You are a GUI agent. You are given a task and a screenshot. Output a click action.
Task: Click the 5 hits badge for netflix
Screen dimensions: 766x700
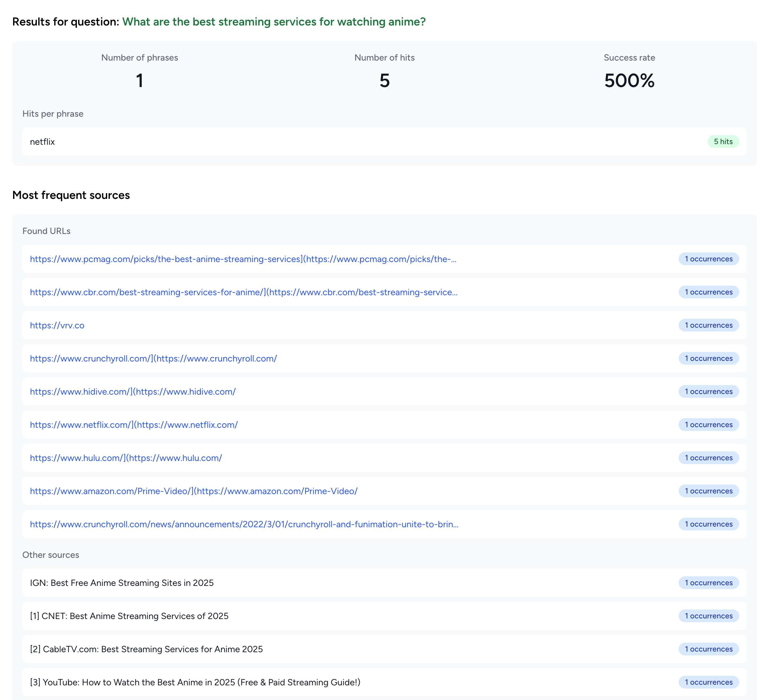coord(723,142)
